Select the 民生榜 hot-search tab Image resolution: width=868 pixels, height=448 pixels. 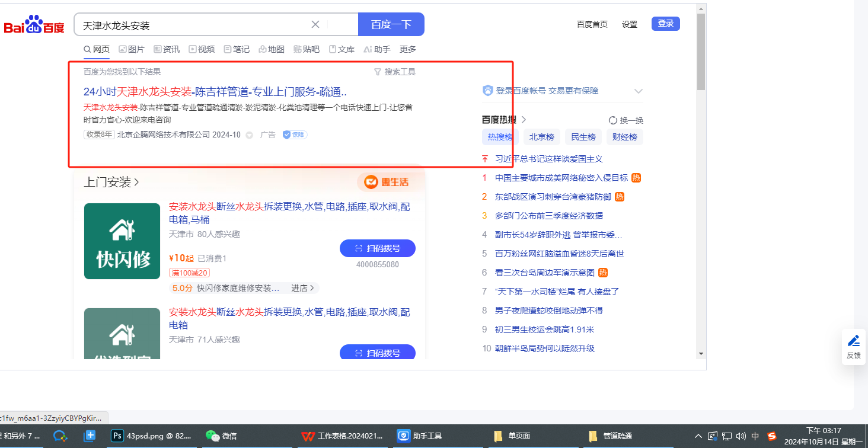click(583, 137)
